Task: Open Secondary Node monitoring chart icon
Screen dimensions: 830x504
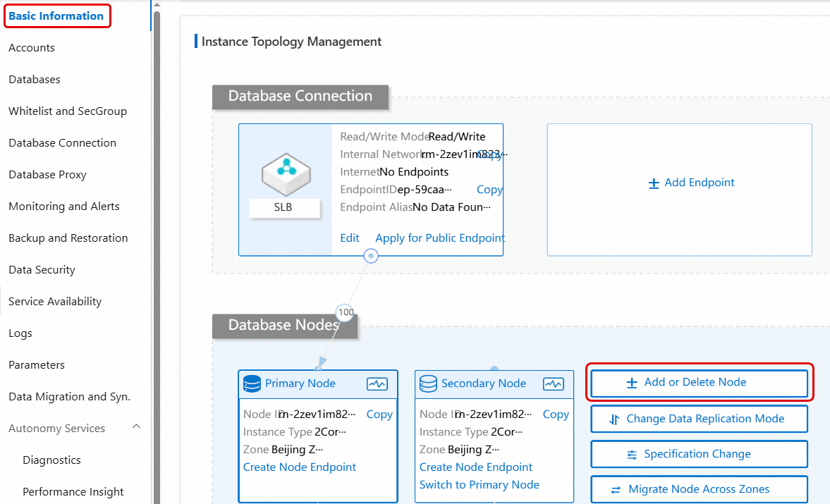Action: tap(554, 383)
